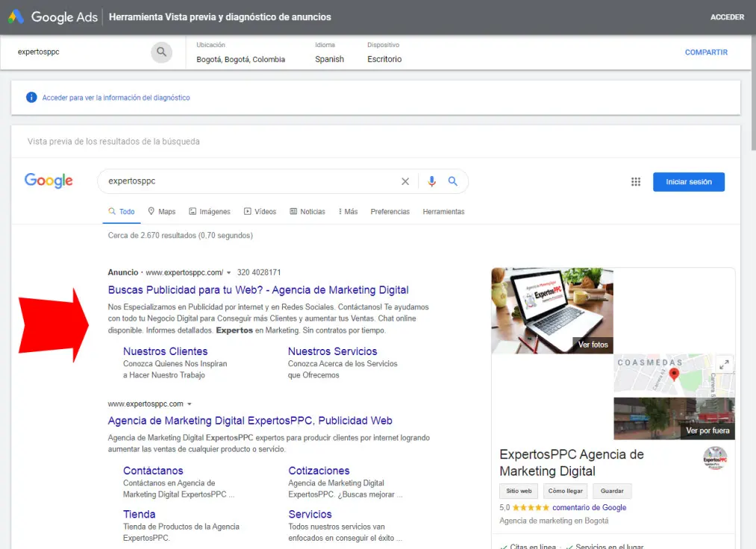Open the 'Ver por fuera' street view thumbnail
Image resolution: width=756 pixels, height=549 pixels.
(674, 418)
